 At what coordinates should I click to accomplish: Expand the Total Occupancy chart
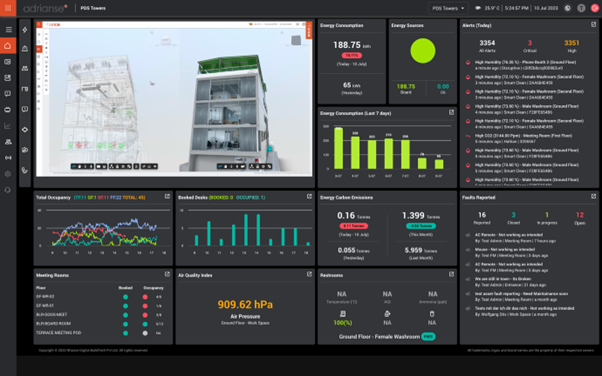coord(167,197)
